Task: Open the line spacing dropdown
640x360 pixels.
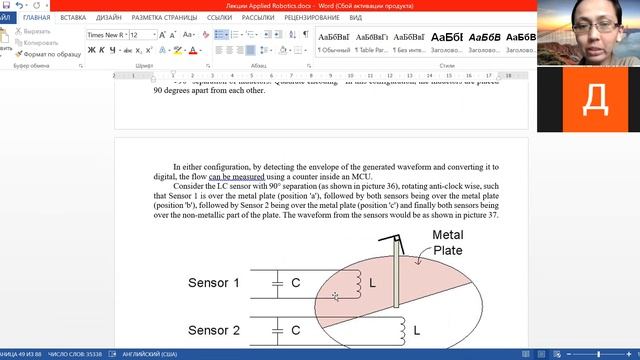Action: 265,50
